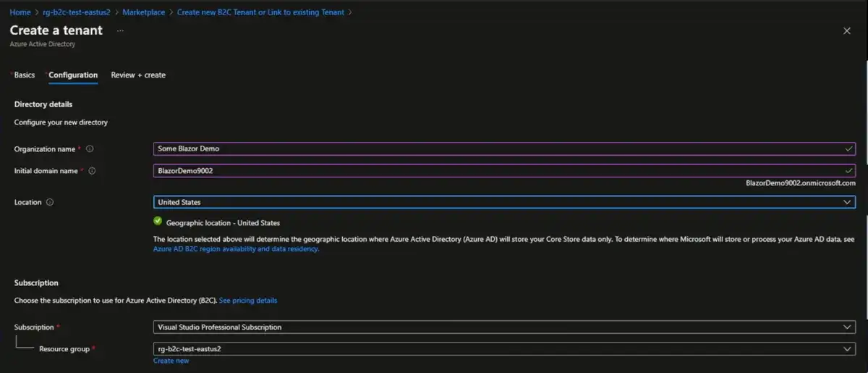Open the Review + create tab
The image size is (868, 373).
pyautogui.click(x=138, y=75)
